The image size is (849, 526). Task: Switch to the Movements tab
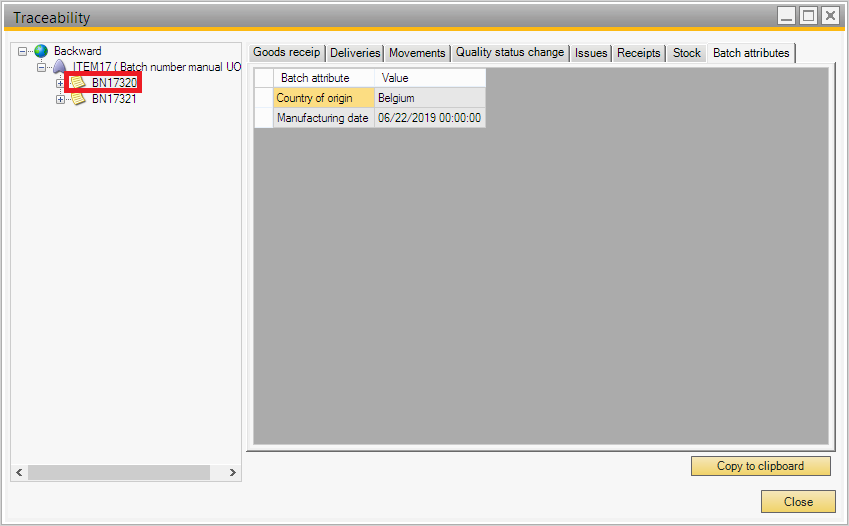(417, 53)
